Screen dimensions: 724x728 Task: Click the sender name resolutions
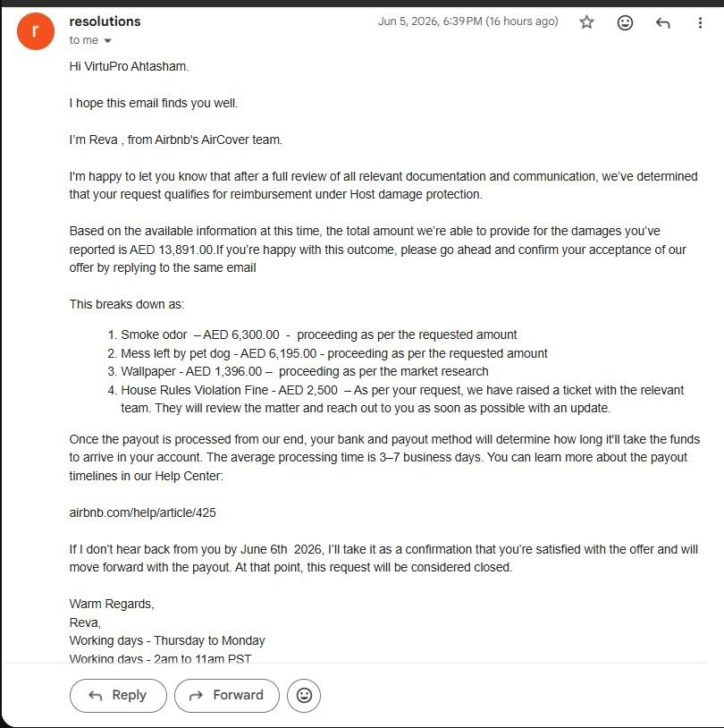point(105,21)
